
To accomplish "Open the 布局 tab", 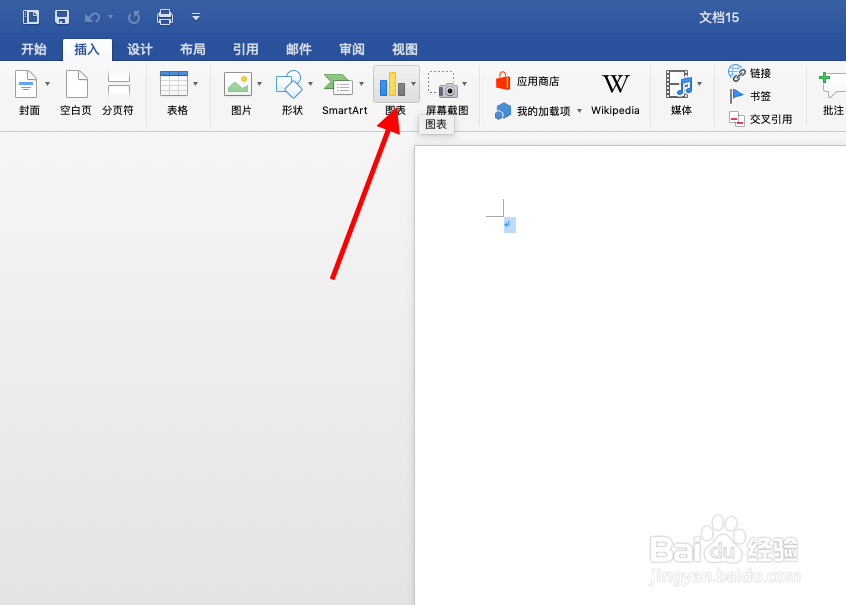I will (x=193, y=50).
